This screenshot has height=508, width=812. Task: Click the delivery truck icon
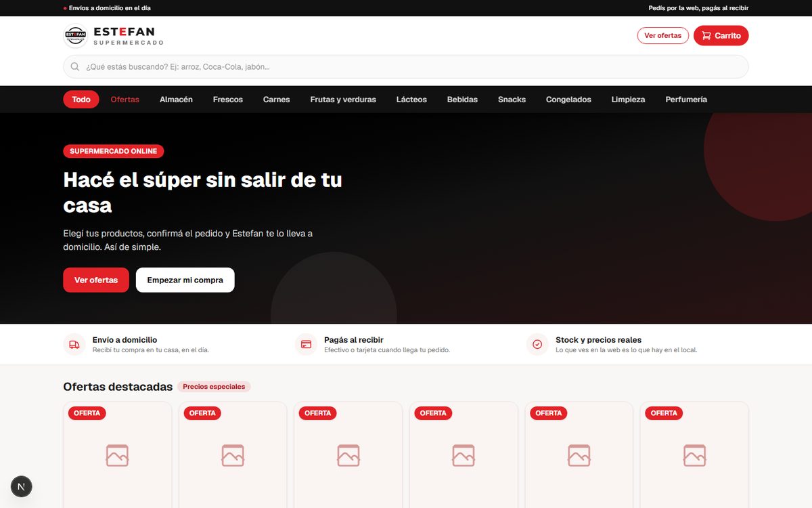[74, 344]
